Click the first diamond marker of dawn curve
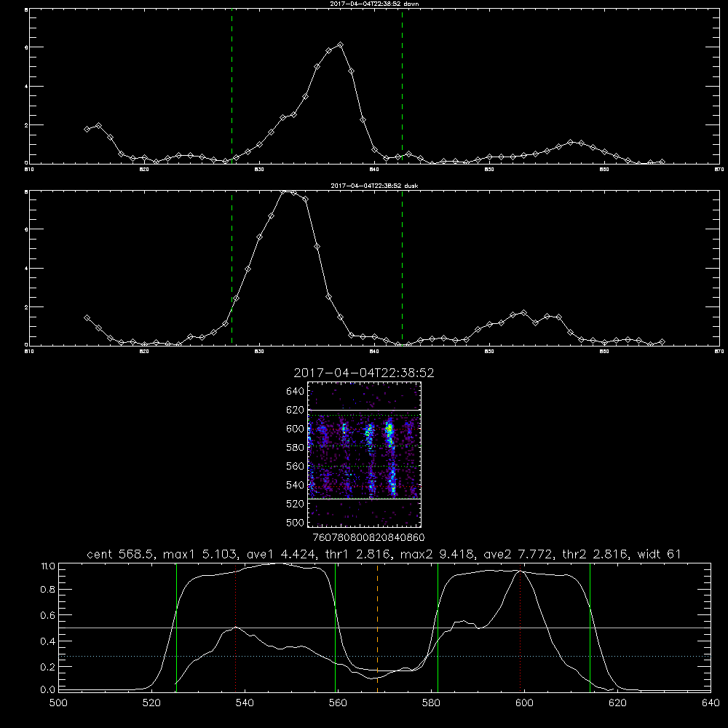Screen dimensions: 728x728 pyautogui.click(x=87, y=129)
